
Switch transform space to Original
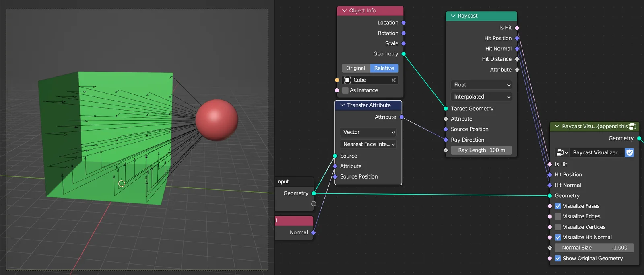click(x=356, y=68)
